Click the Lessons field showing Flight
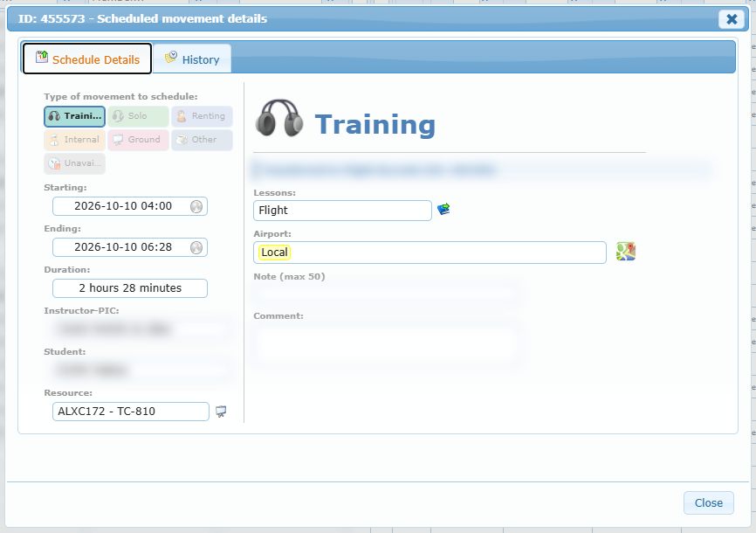The image size is (756, 533). (x=342, y=211)
